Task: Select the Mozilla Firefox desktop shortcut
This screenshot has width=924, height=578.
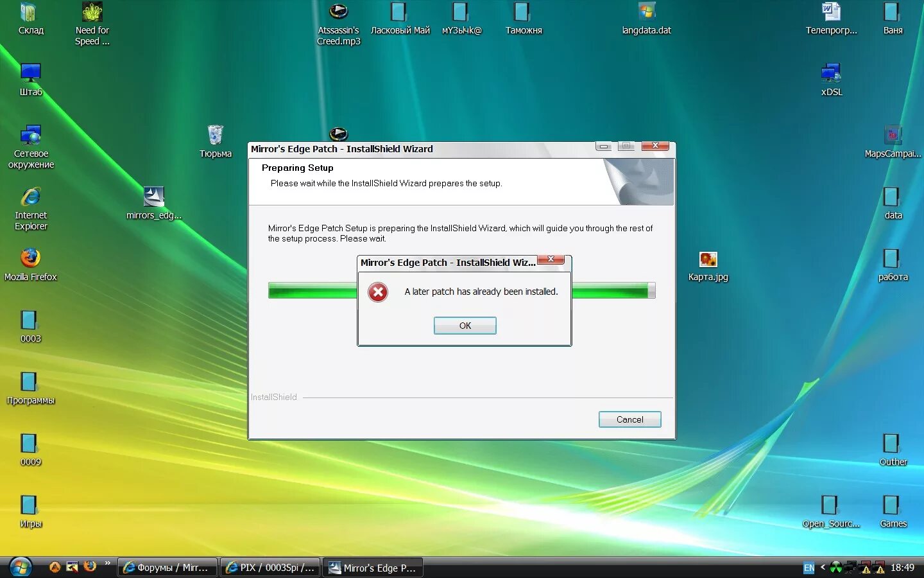Action: [x=30, y=265]
